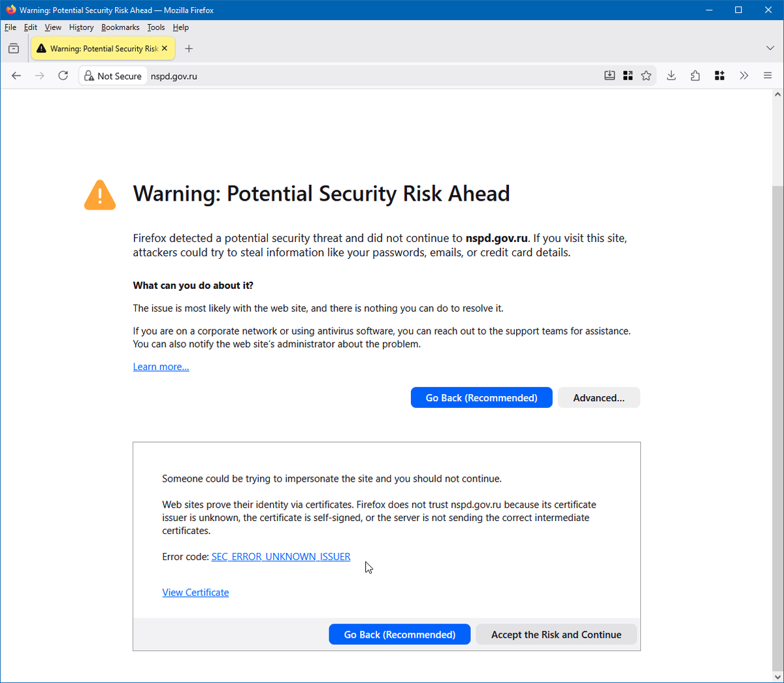
Task: Click the Not Secure padlock indicator
Action: tap(112, 75)
